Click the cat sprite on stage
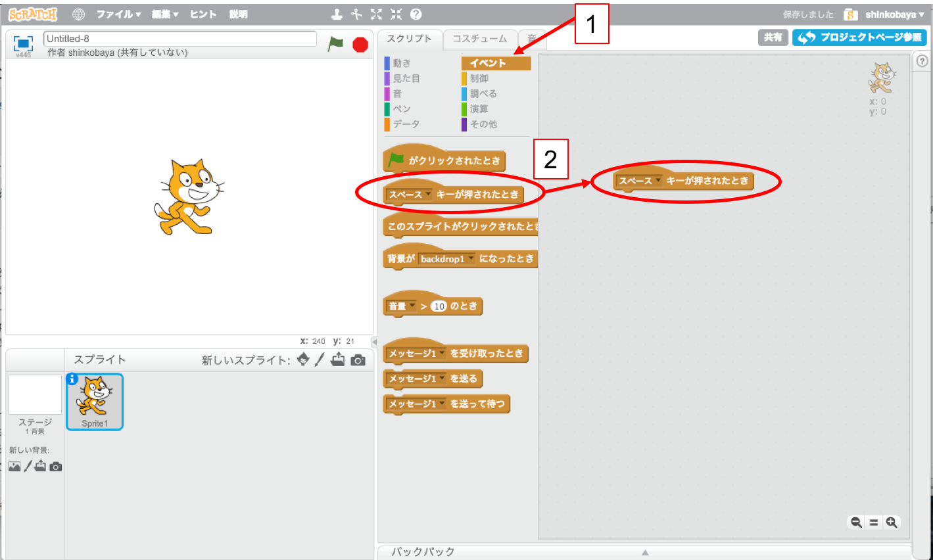933x560 pixels. point(189,197)
